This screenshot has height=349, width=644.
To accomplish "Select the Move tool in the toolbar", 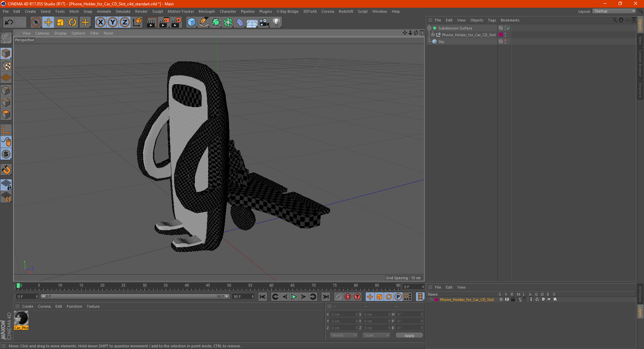I will coord(48,22).
